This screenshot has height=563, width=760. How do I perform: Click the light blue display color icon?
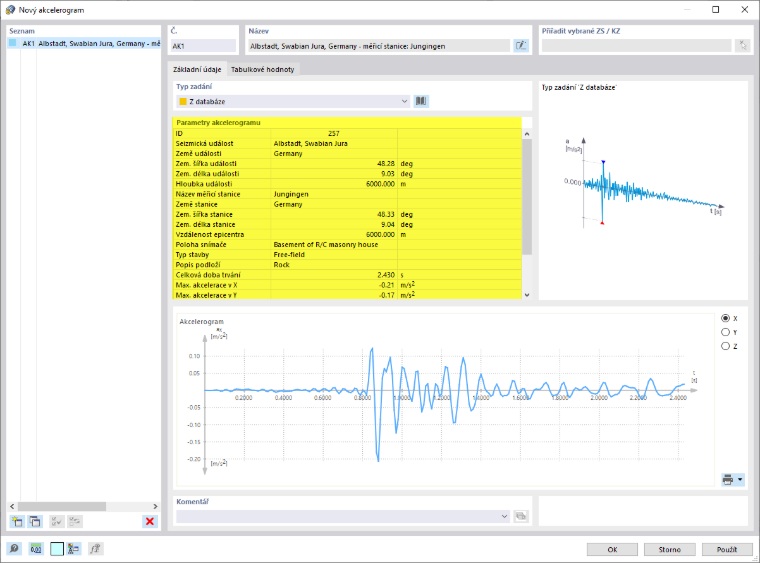click(57, 548)
